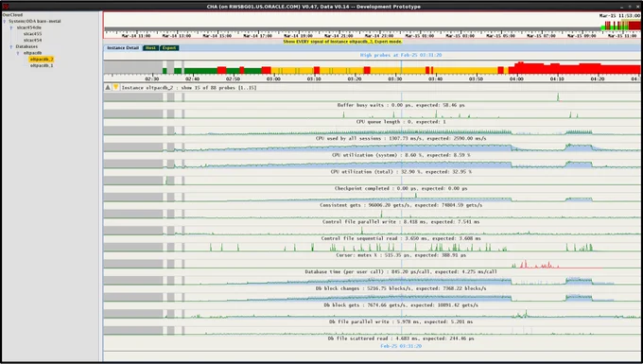Viewport: 643px width, 364px height.
Task: Switch to the Host tab
Action: coord(150,48)
